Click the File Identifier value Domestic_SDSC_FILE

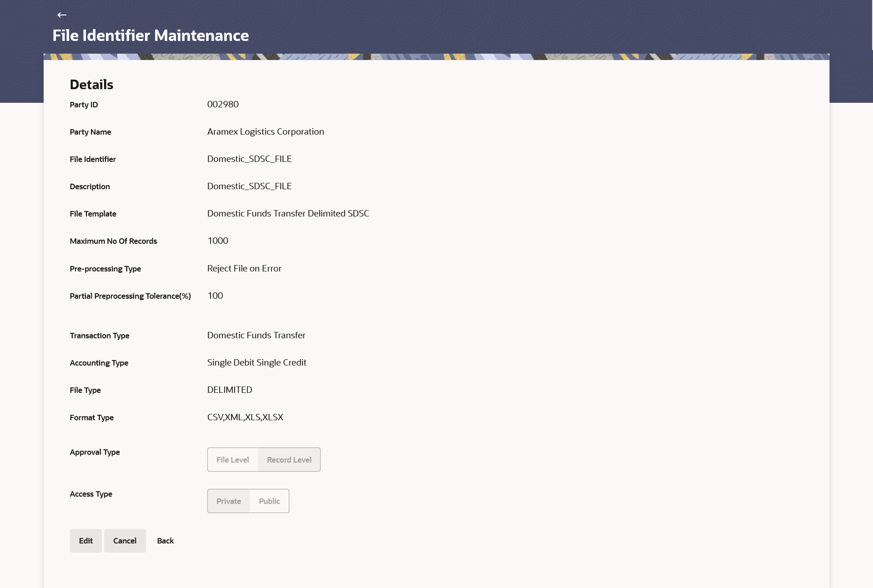click(x=249, y=159)
